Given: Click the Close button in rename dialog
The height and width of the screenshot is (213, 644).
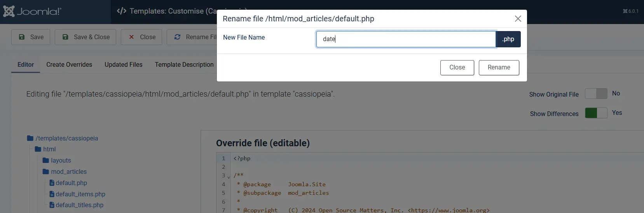Looking at the screenshot, I should 457,68.
